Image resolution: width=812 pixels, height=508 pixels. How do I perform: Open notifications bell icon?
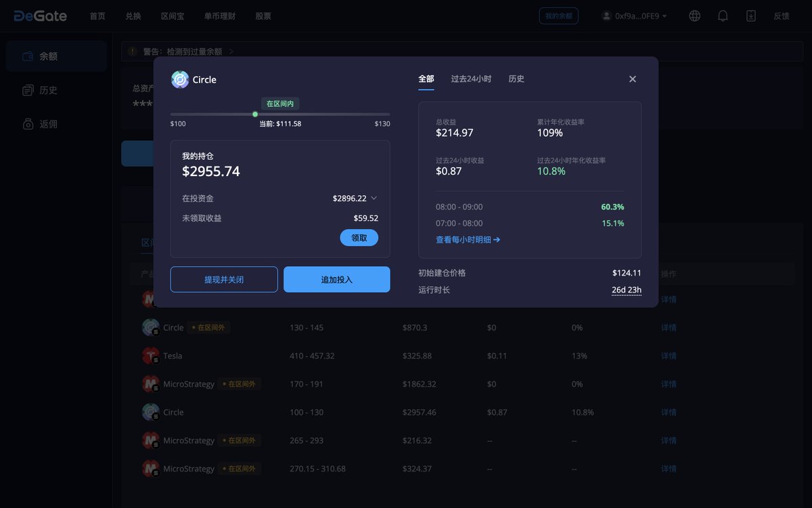[723, 16]
